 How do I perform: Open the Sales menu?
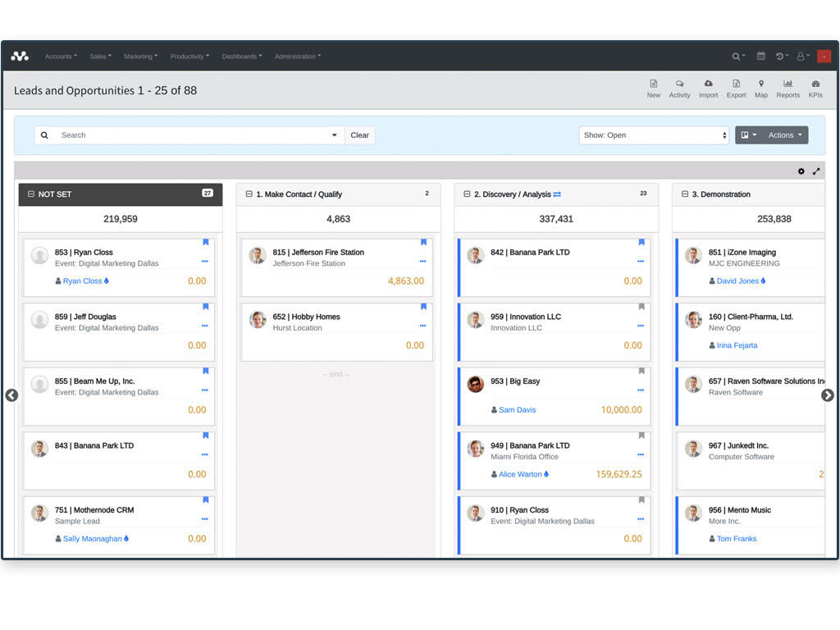click(x=100, y=57)
